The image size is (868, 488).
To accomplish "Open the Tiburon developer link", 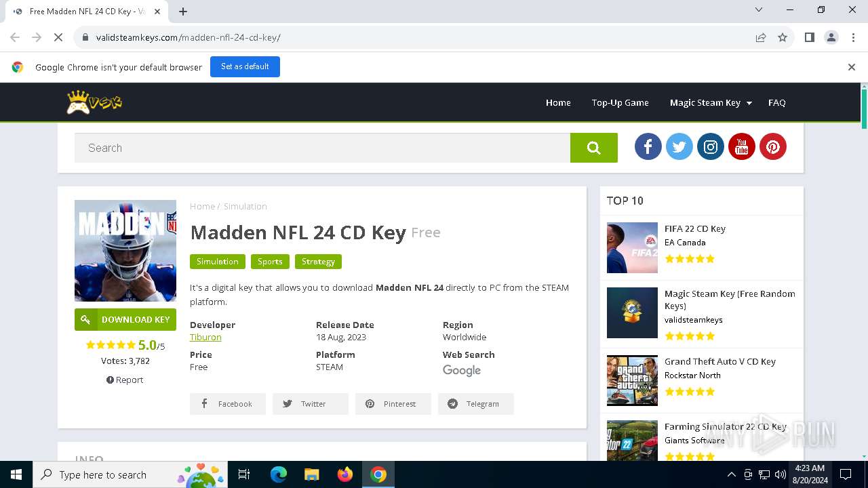I will (205, 337).
